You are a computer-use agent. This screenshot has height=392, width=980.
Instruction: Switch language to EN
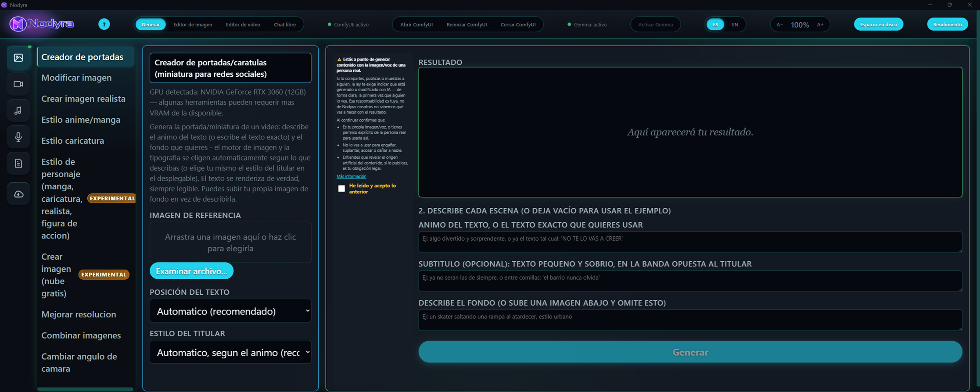tap(735, 25)
